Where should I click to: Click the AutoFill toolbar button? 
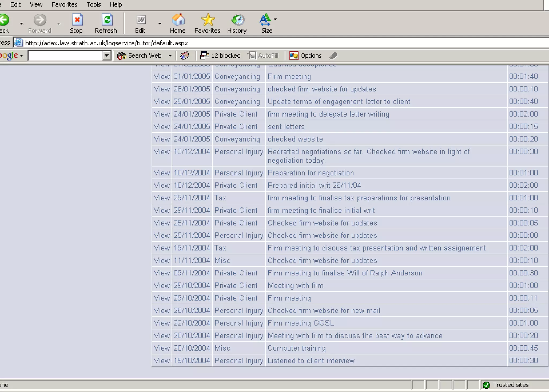[263, 55]
